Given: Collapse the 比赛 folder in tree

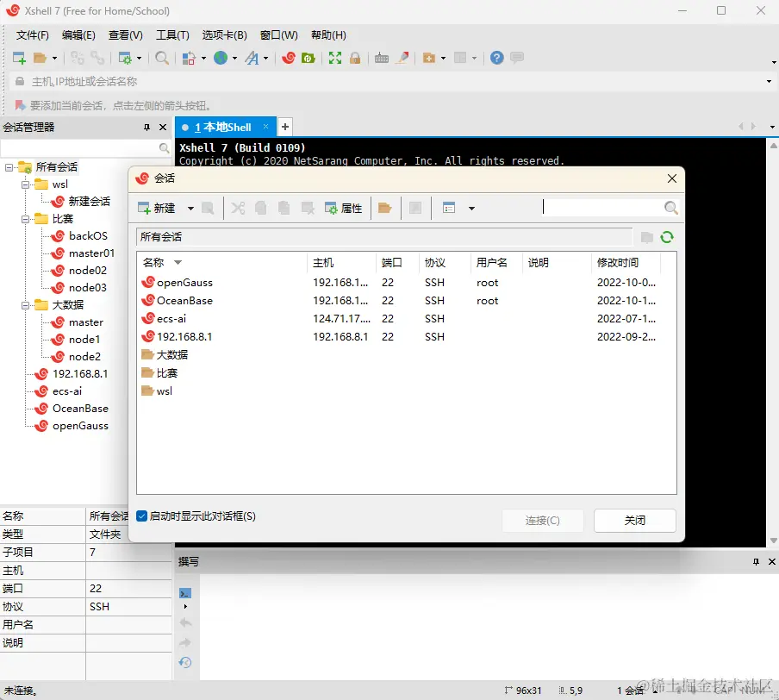Looking at the screenshot, I should (x=25, y=219).
